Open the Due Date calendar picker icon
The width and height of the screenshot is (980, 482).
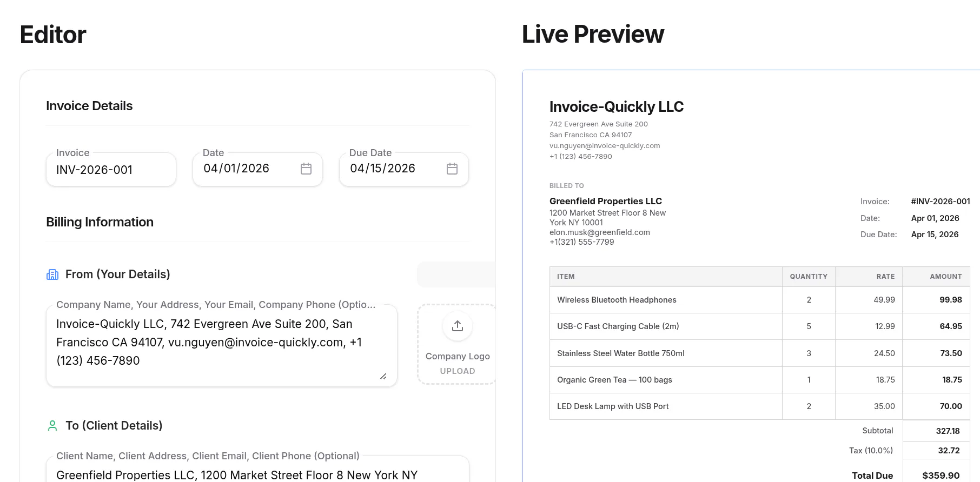coord(452,169)
